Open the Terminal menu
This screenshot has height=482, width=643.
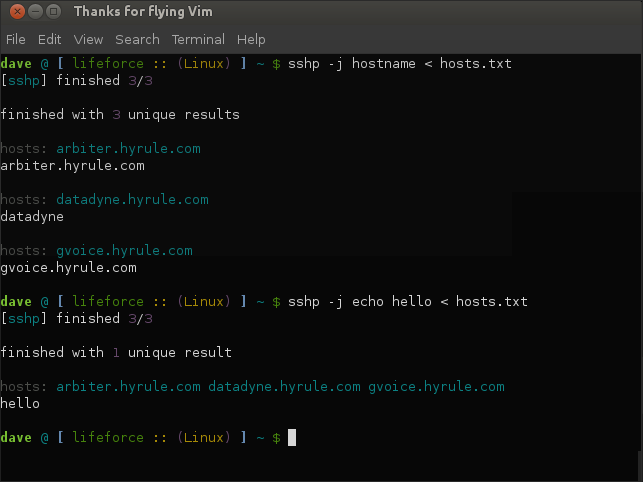(198, 39)
